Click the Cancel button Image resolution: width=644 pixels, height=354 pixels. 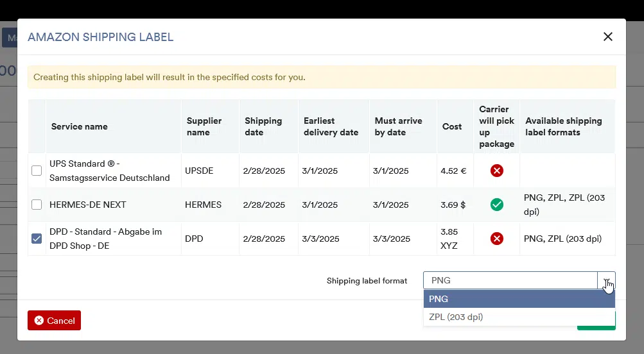(54, 320)
